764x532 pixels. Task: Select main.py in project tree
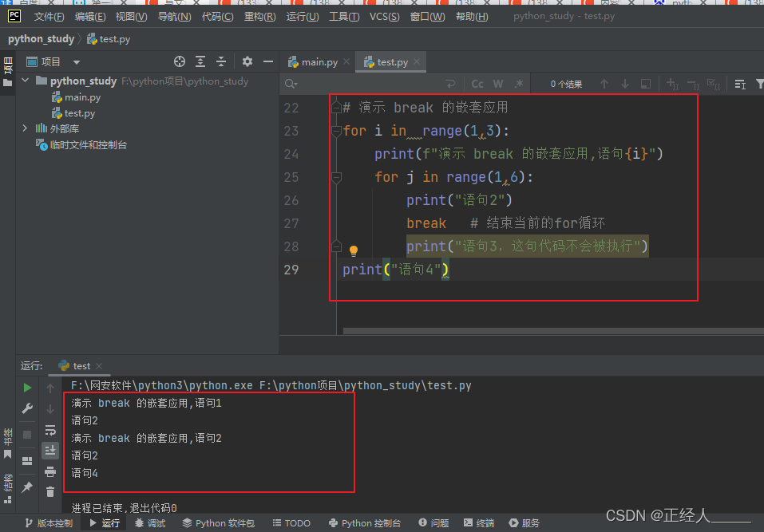(77, 97)
